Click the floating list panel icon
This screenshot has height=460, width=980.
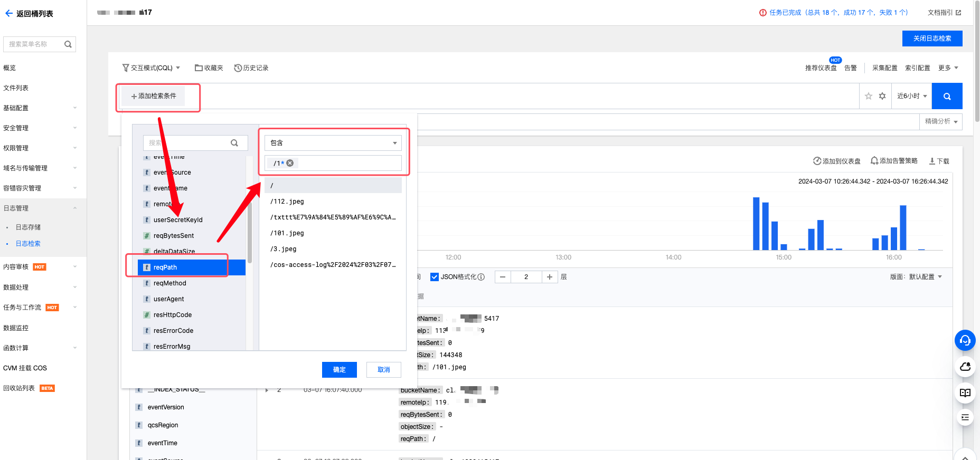pyautogui.click(x=965, y=417)
